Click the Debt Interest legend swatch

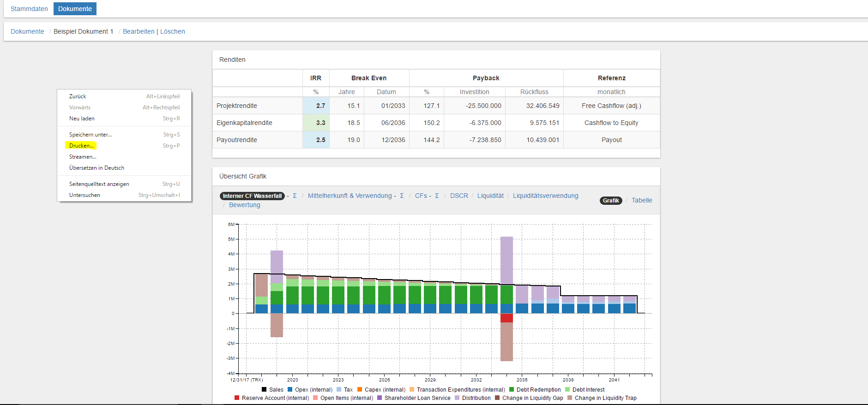click(567, 389)
